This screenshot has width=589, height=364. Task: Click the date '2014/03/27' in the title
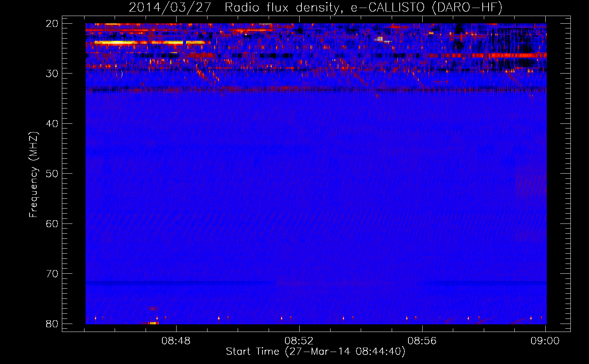pos(170,8)
